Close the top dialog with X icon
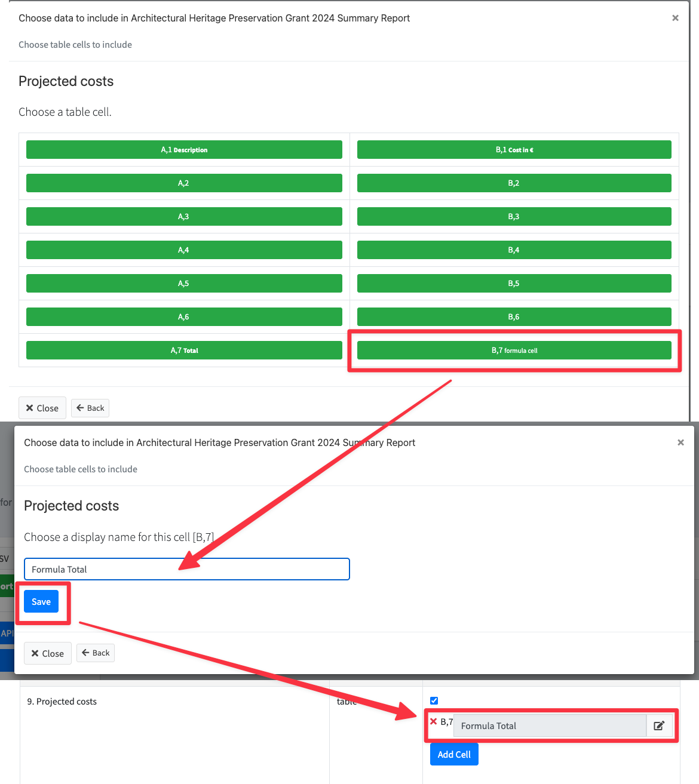Screen dimensions: 699x784 pos(675,18)
